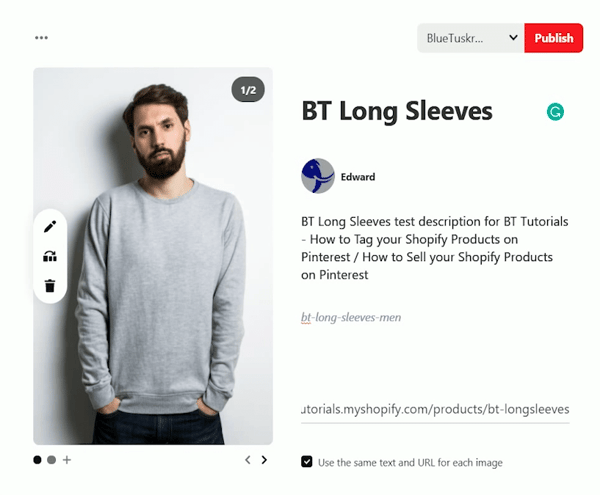
Task: Click the bt-long-sleeves-men alt text field
Action: [x=435, y=317]
